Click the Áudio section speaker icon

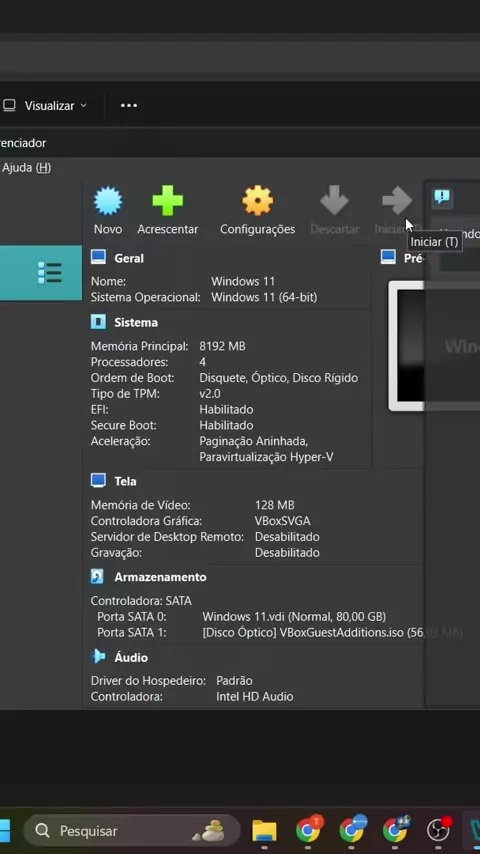pos(98,656)
